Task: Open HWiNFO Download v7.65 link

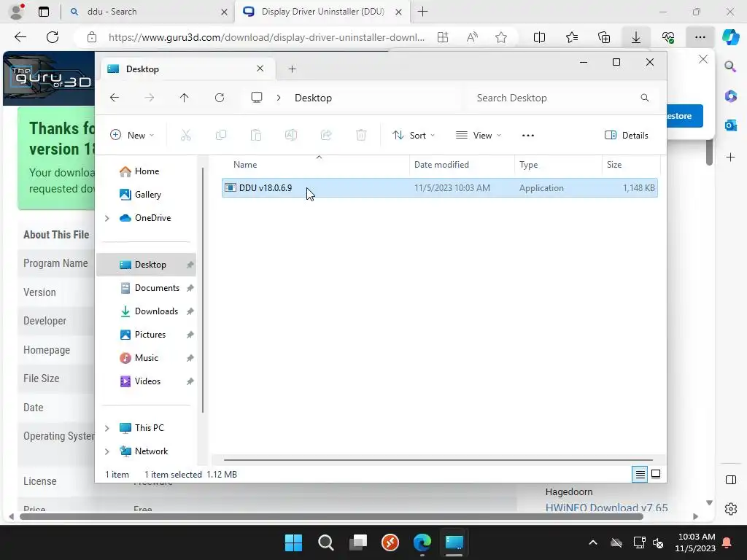Action: click(606, 507)
